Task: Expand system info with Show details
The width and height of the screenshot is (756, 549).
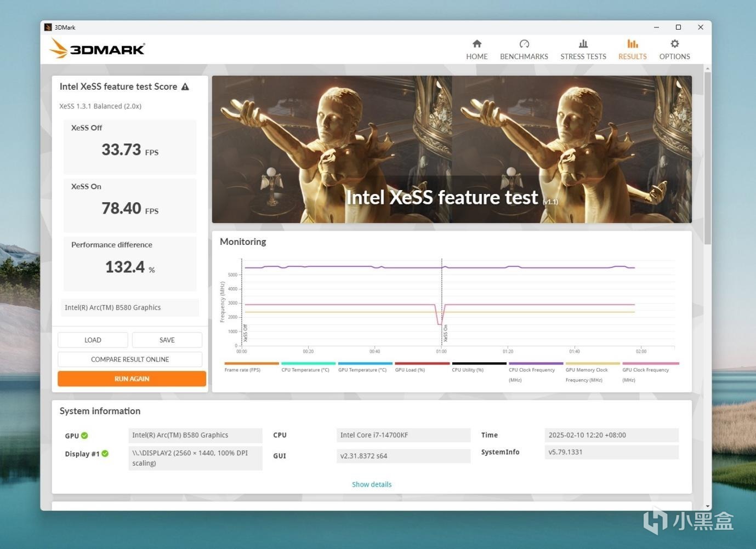Action: (372, 484)
